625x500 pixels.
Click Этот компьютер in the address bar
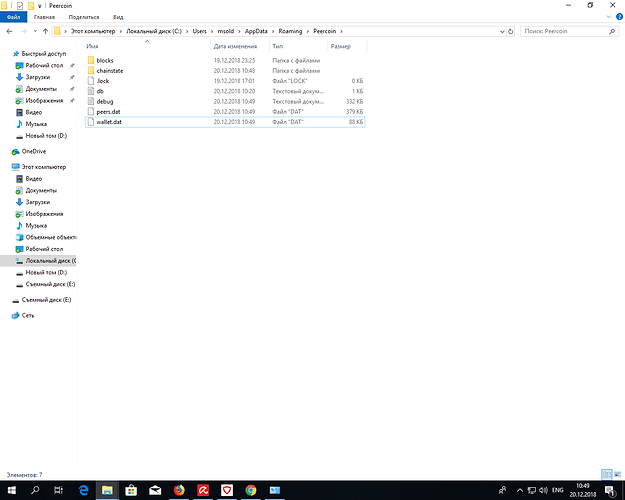coord(92,31)
